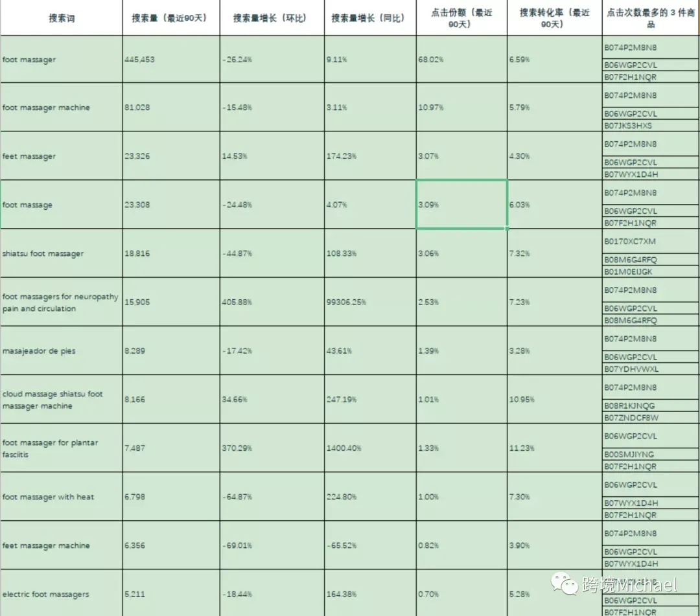Click ASIN B07JKS3HXS cell
This screenshot has height=616, width=700.
651,126
